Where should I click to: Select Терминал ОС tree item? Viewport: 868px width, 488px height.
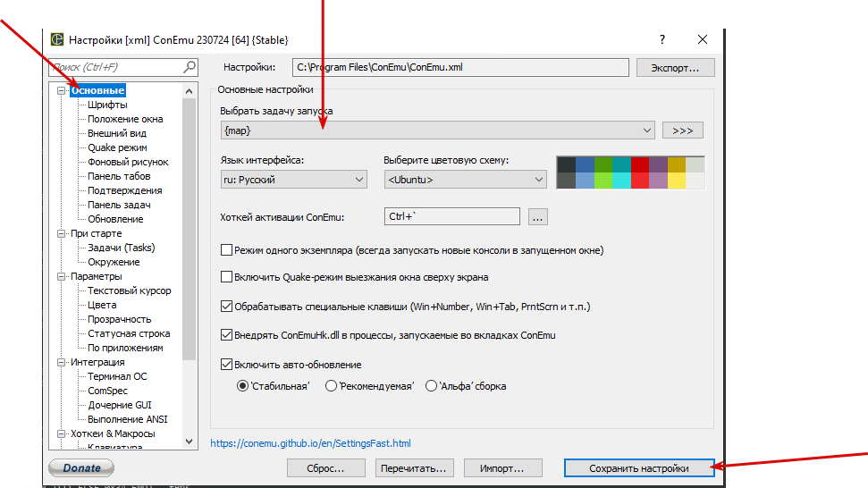(117, 376)
